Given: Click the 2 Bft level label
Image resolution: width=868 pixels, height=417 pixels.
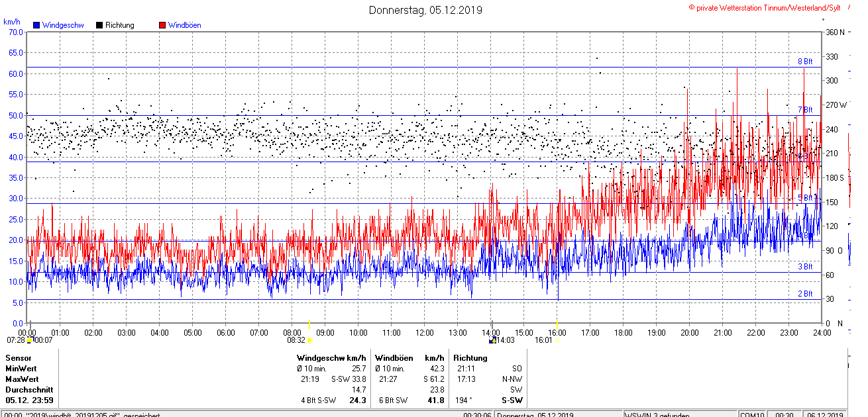Looking at the screenshot, I should (x=804, y=294).
